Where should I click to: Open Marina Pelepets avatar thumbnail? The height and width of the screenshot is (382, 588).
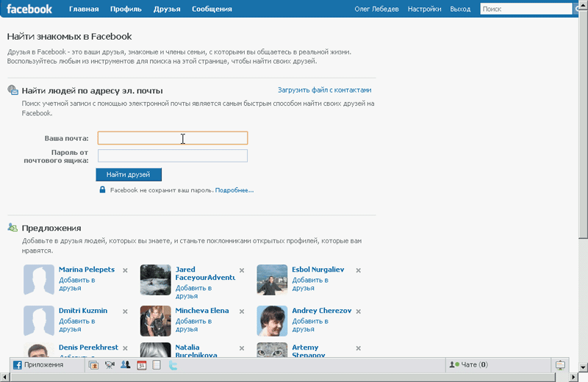coord(39,280)
